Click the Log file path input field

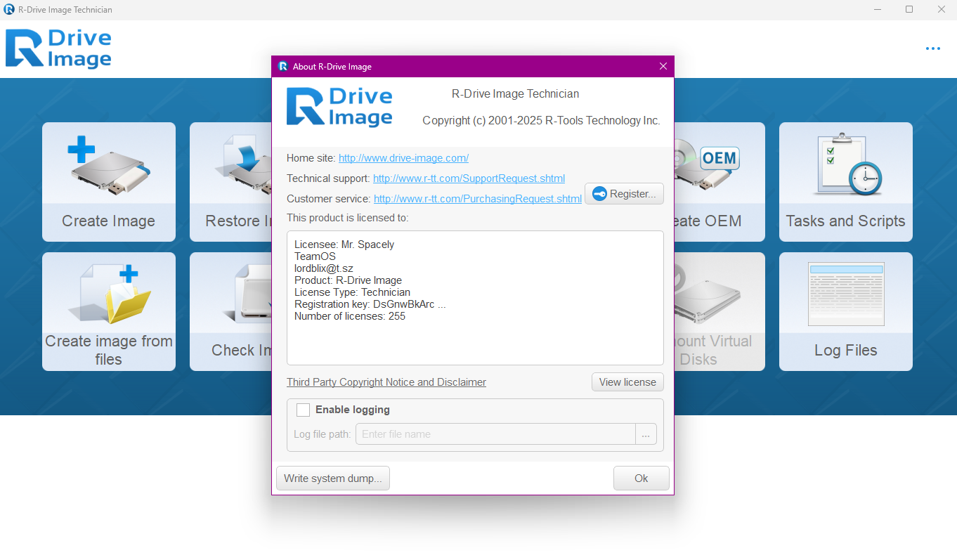pos(495,434)
